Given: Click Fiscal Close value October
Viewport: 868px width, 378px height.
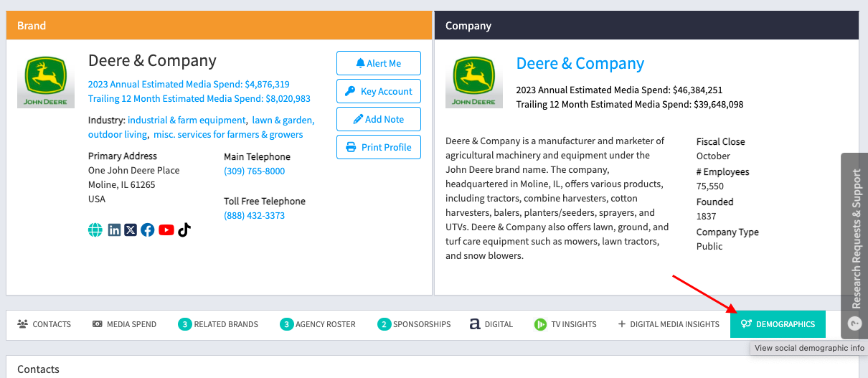Looking at the screenshot, I should point(713,156).
